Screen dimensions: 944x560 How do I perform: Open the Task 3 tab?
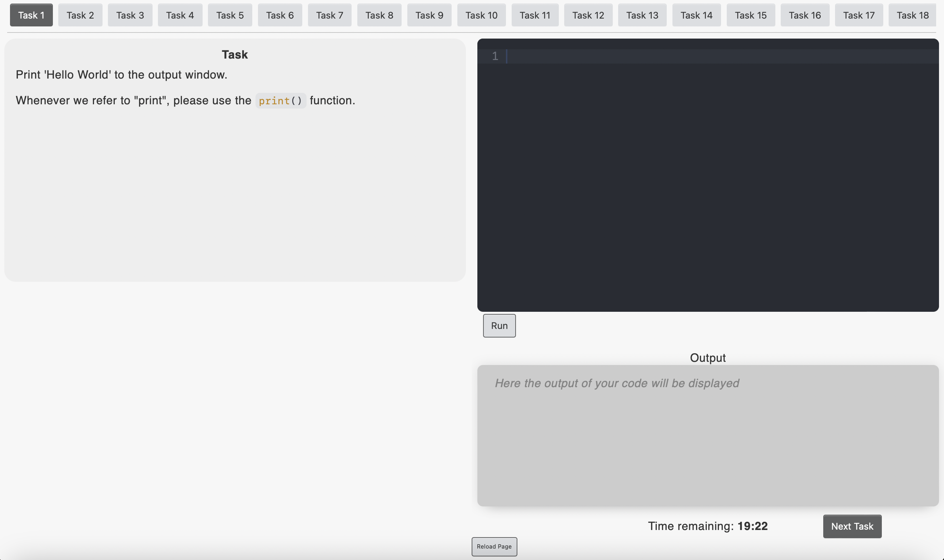tap(130, 15)
